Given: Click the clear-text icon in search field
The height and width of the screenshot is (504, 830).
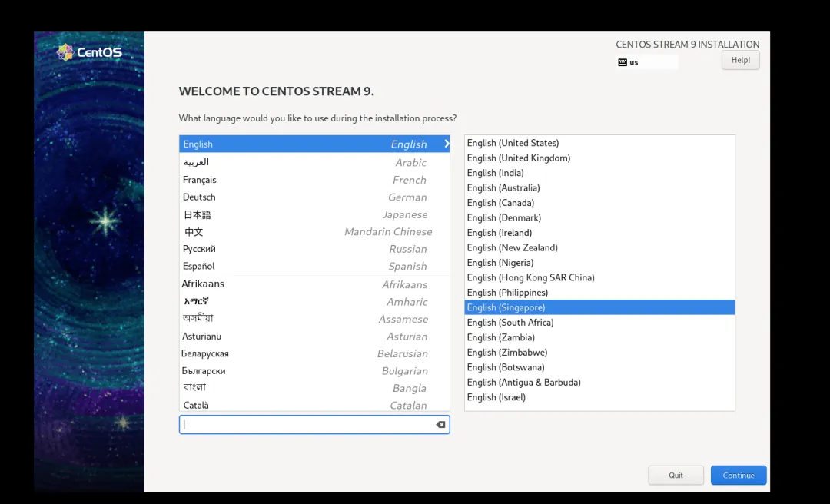Looking at the screenshot, I should pyautogui.click(x=440, y=425).
